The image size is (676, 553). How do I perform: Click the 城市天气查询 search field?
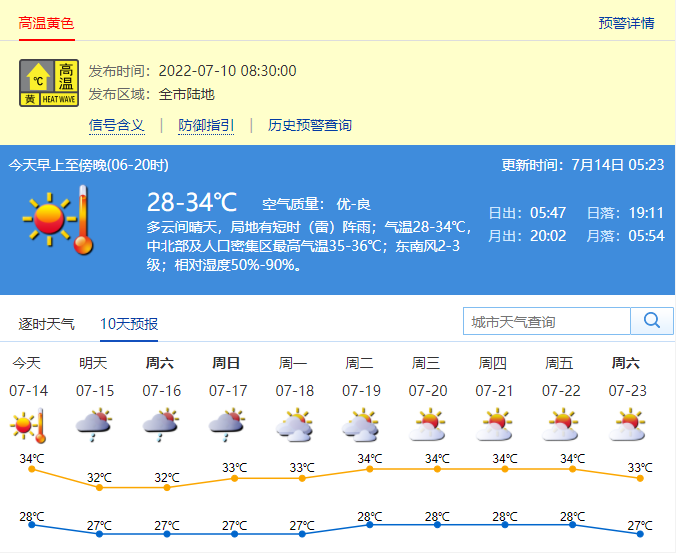tap(546, 321)
